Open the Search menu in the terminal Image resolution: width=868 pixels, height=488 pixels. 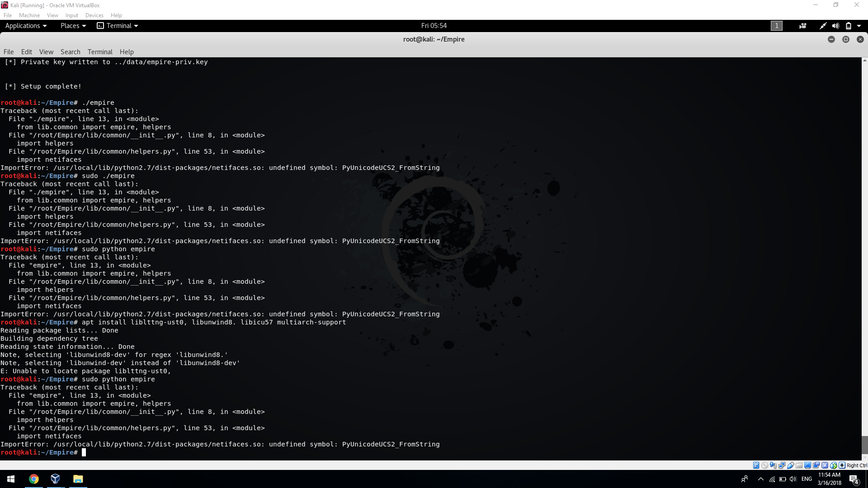tap(70, 52)
